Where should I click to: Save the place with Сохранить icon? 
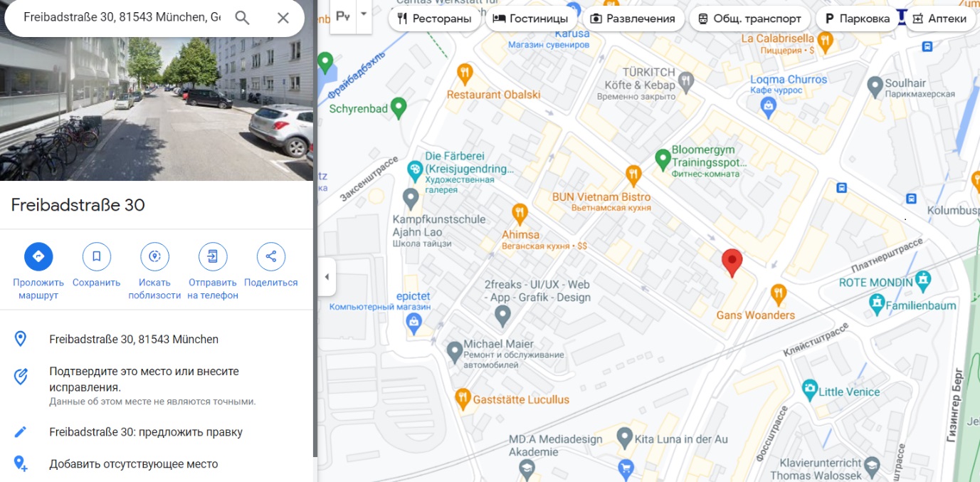pos(97,256)
